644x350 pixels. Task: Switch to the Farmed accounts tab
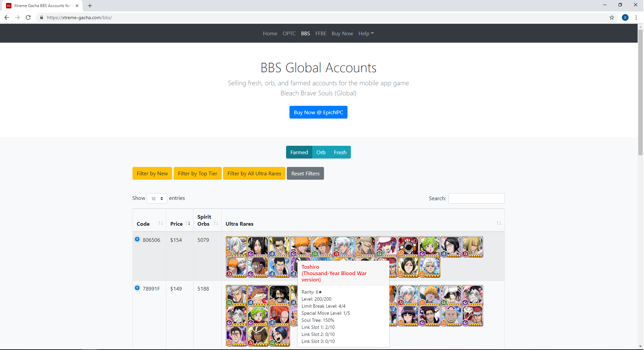(x=299, y=152)
